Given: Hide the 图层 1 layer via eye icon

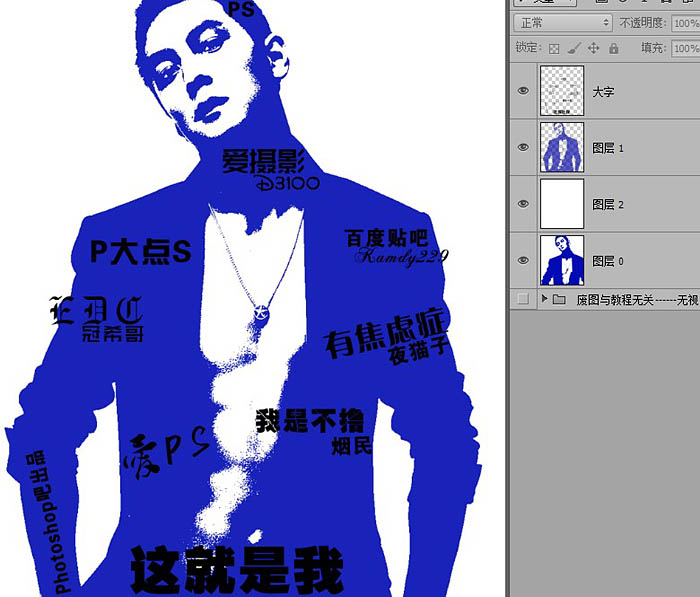Looking at the screenshot, I should tap(523, 147).
